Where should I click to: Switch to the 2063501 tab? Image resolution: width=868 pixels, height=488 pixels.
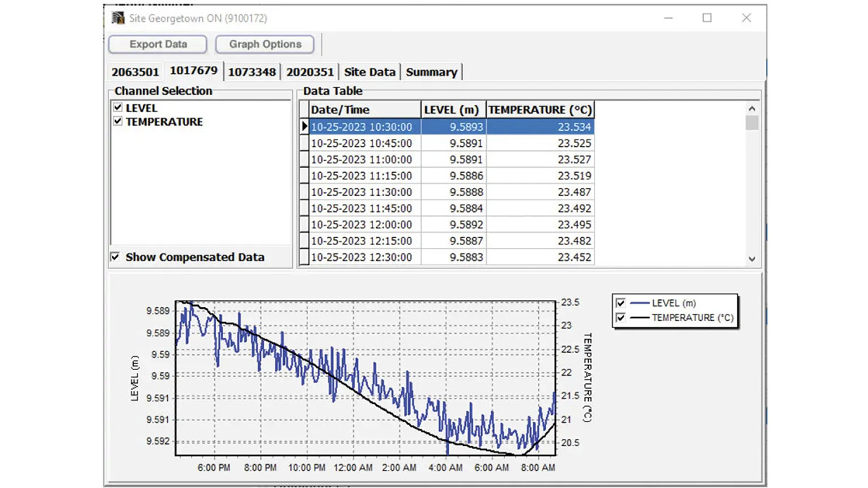[135, 72]
